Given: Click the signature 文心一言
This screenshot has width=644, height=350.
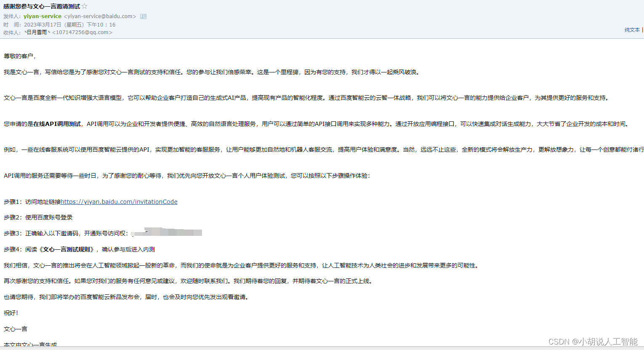Looking at the screenshot, I should coord(16,329).
